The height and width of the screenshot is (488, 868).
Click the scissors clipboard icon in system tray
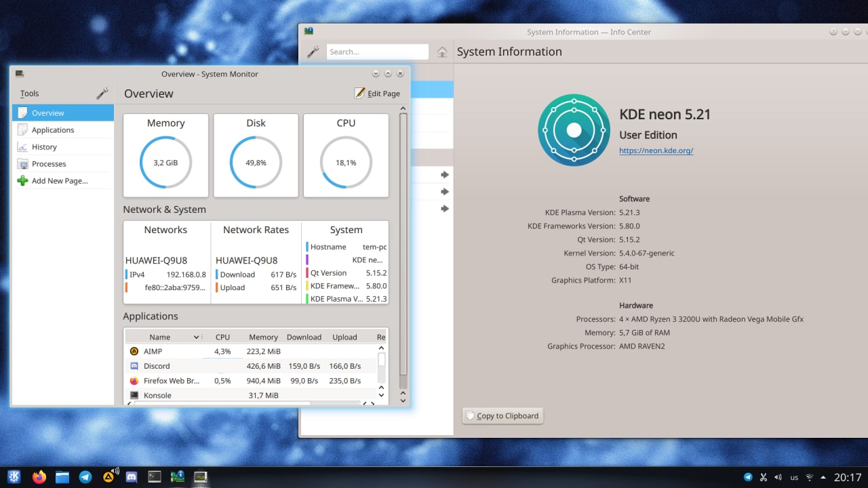pos(763,477)
